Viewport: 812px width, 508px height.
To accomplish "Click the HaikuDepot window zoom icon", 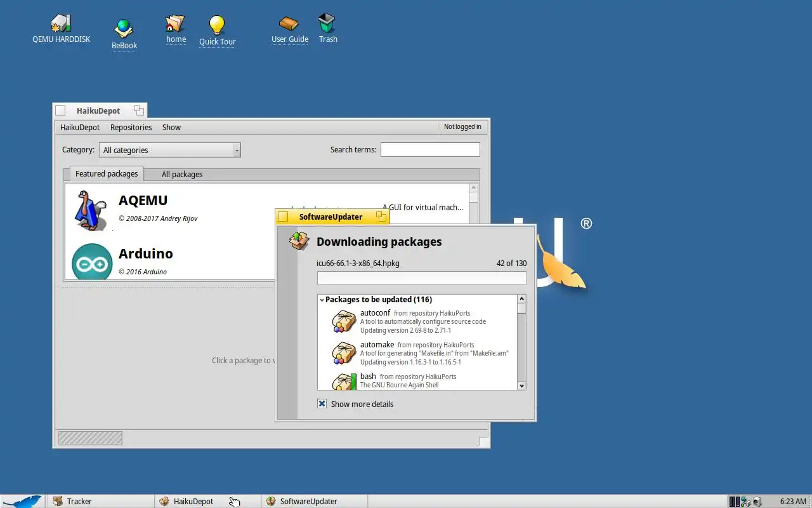I will point(138,110).
